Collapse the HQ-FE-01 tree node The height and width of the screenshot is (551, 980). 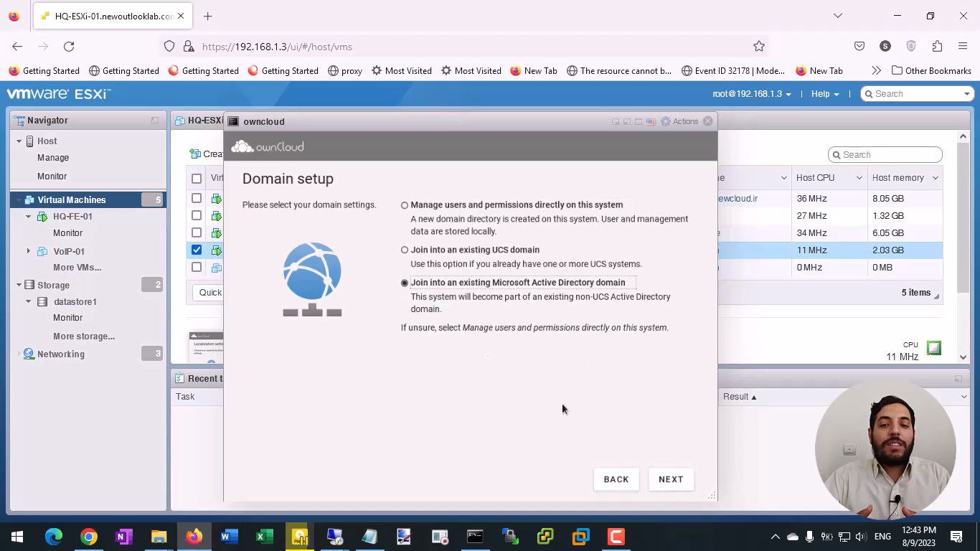pos(29,217)
